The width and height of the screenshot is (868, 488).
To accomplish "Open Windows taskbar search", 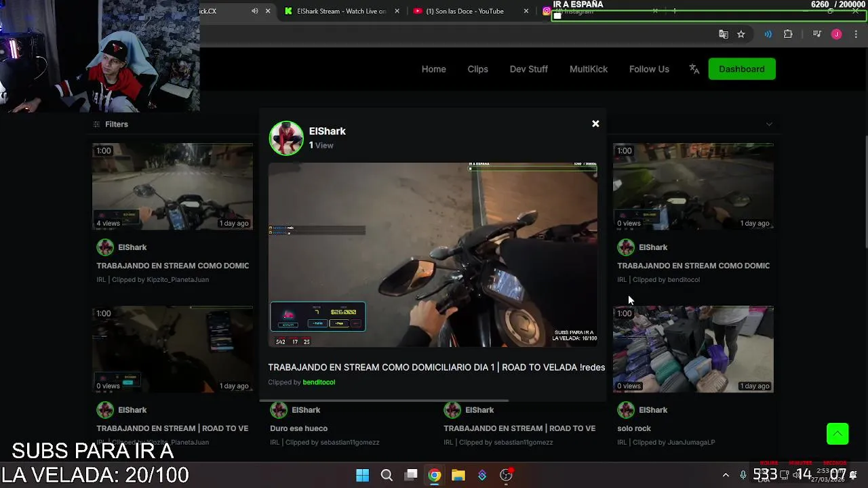I will [x=387, y=475].
